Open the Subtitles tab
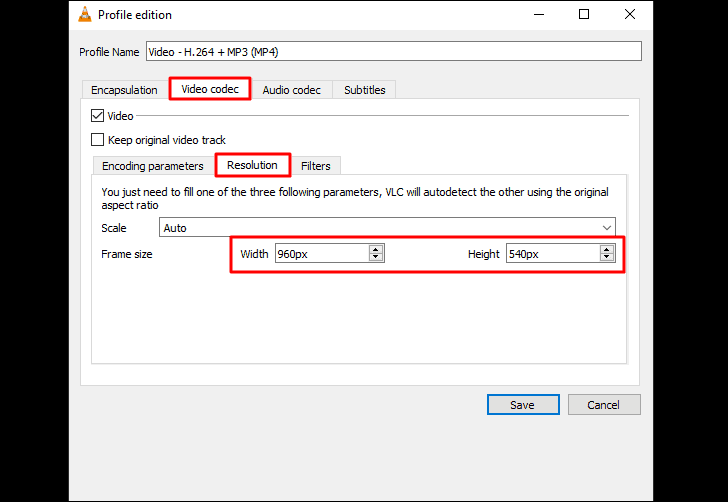Viewport: 728px width, 502px height. [364, 90]
